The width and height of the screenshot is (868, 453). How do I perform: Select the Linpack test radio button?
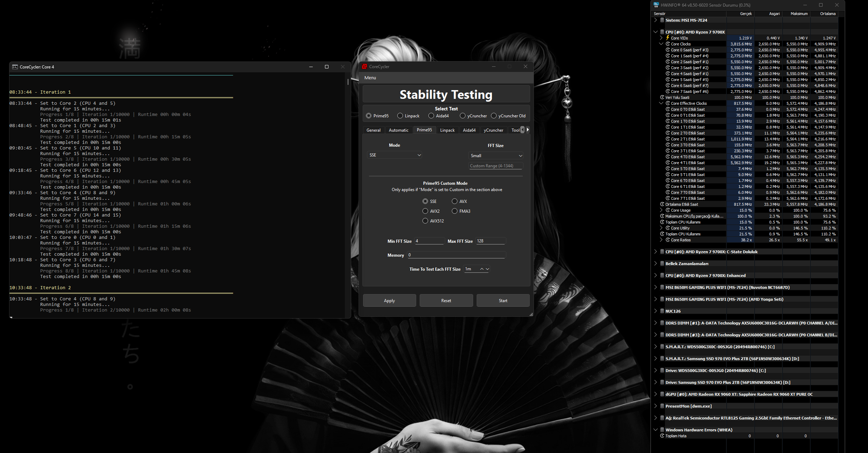point(400,116)
